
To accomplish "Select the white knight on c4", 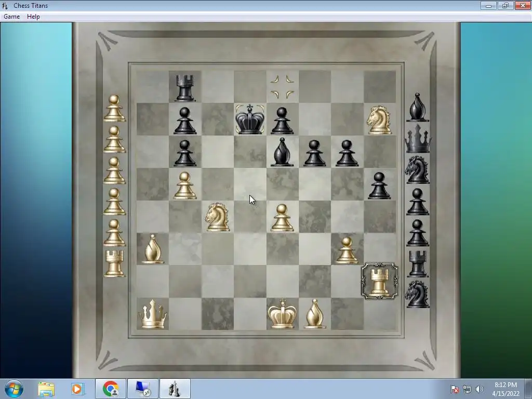I will click(217, 217).
